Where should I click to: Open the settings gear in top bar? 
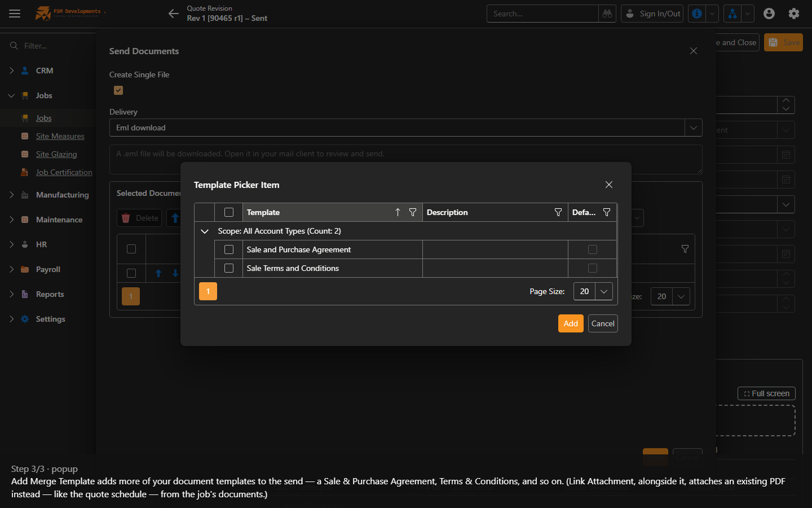point(794,14)
